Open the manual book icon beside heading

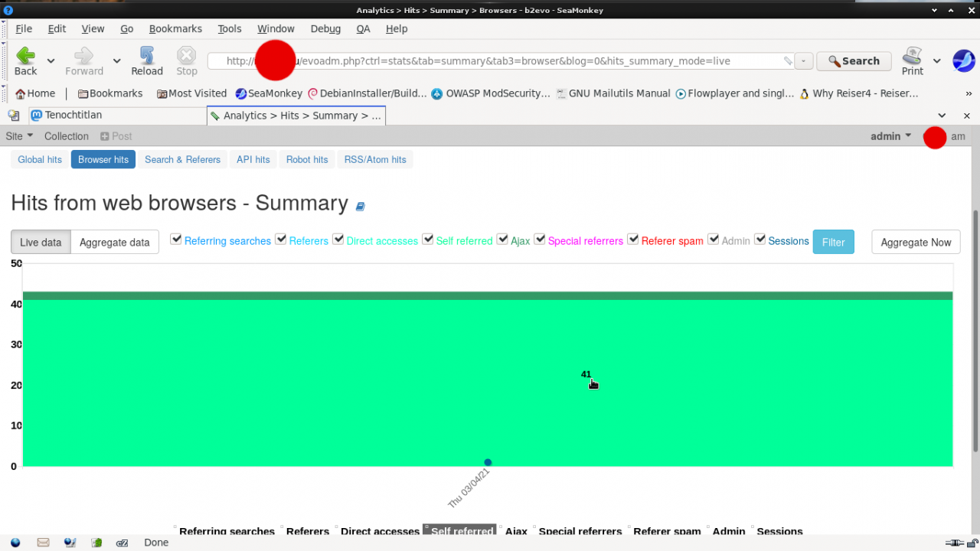tap(361, 207)
